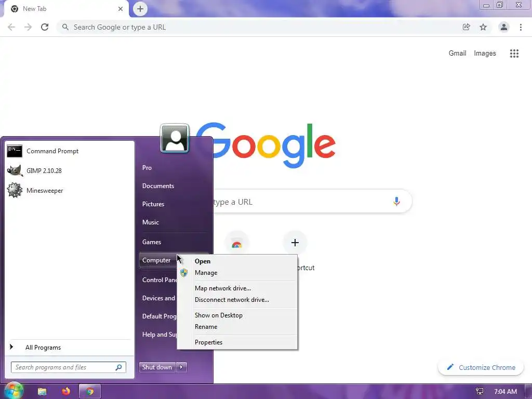
Task: Open Pro user folder in Start menu
Action: [x=147, y=168]
